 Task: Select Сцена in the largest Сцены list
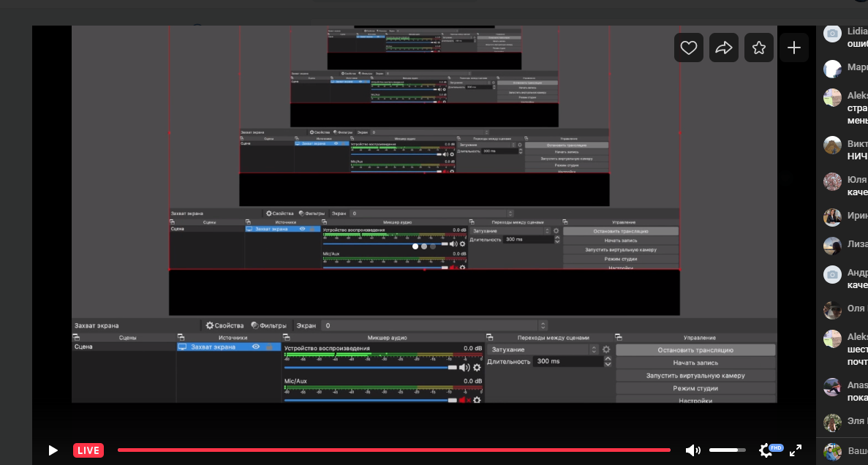tap(84, 347)
